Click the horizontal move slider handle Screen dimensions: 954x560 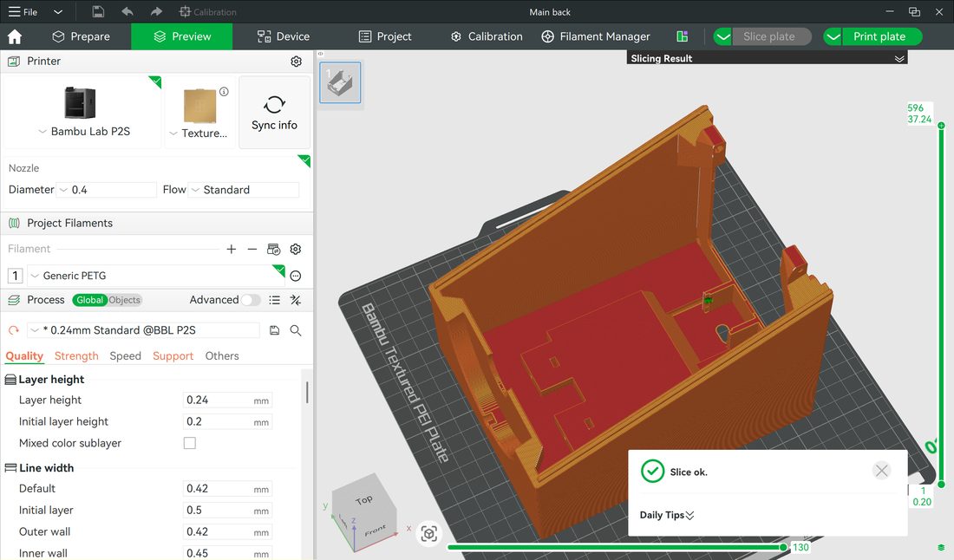783,547
